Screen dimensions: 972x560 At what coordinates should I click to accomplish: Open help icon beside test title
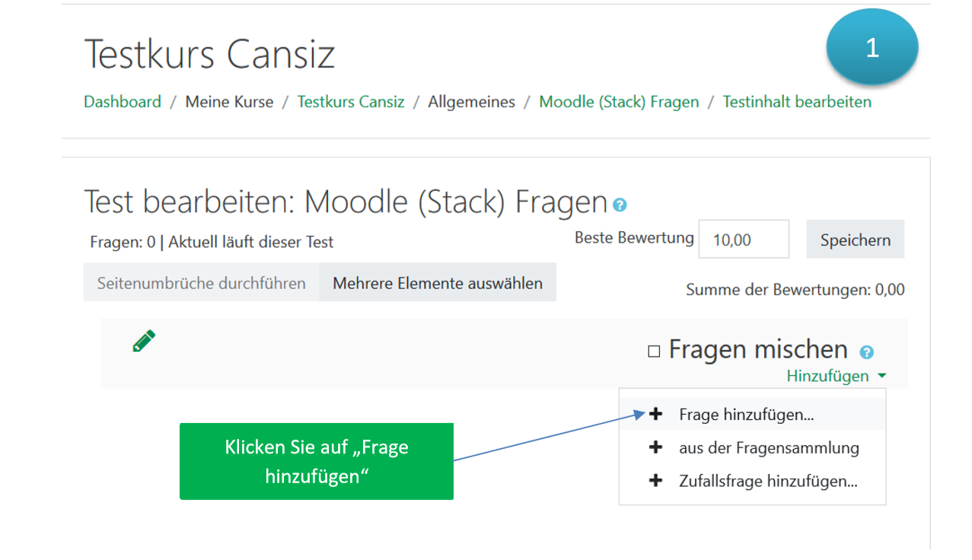tap(620, 205)
